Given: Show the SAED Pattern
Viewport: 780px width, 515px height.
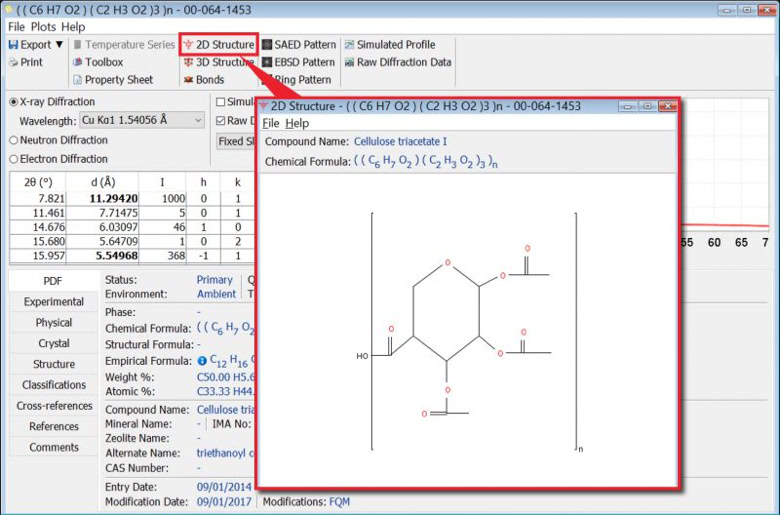Looking at the screenshot, I should click(298, 45).
